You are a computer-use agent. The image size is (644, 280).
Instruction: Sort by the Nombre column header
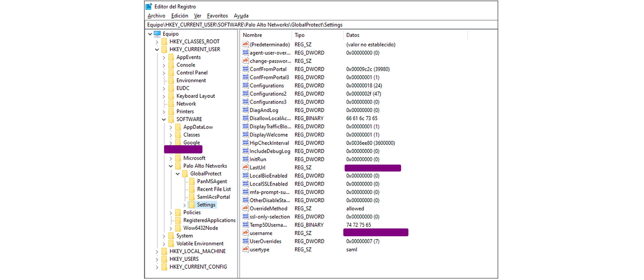252,35
